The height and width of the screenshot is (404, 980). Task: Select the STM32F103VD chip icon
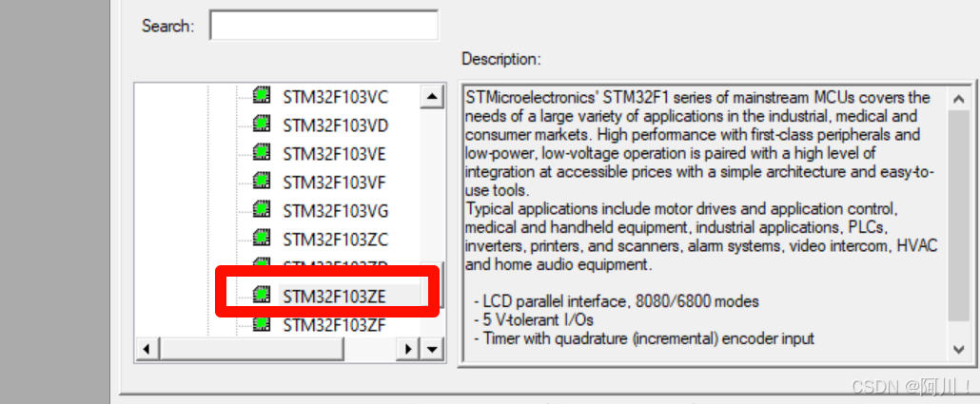coord(263,125)
